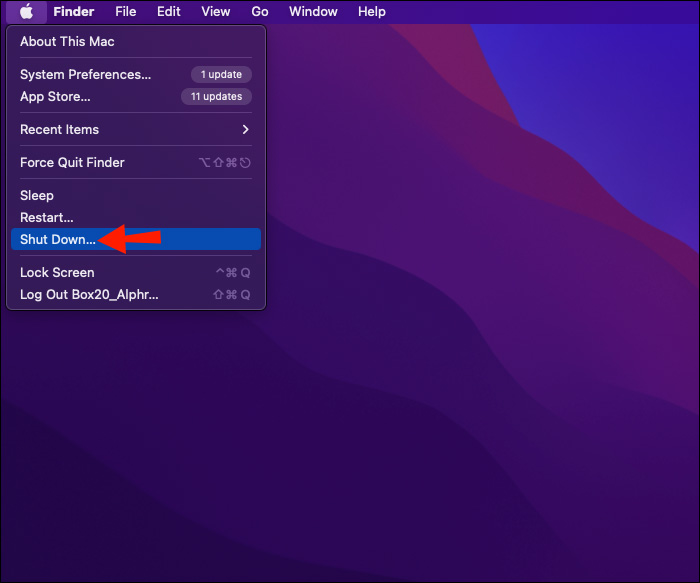Click the 11 updates badge
Image resolution: width=700 pixels, height=583 pixels.
217,96
